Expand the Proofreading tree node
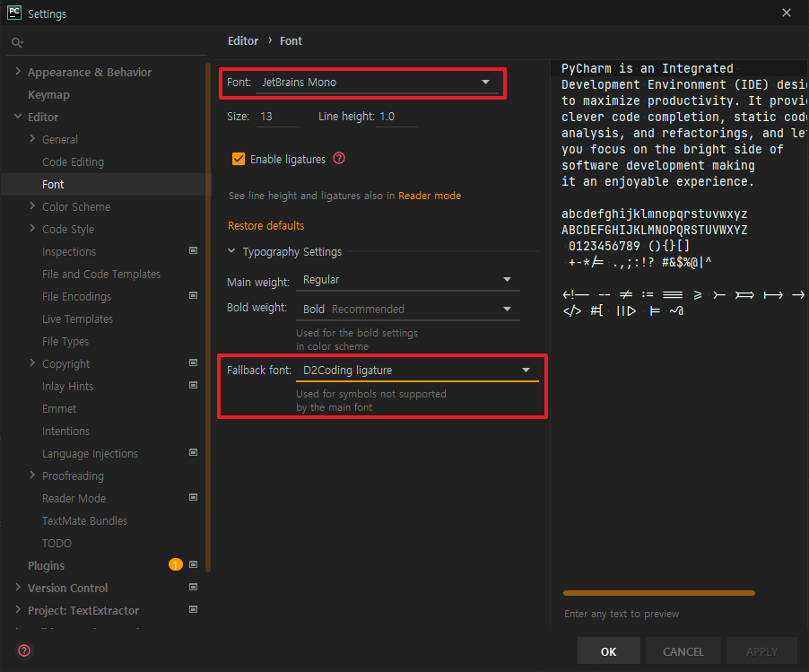 point(32,476)
